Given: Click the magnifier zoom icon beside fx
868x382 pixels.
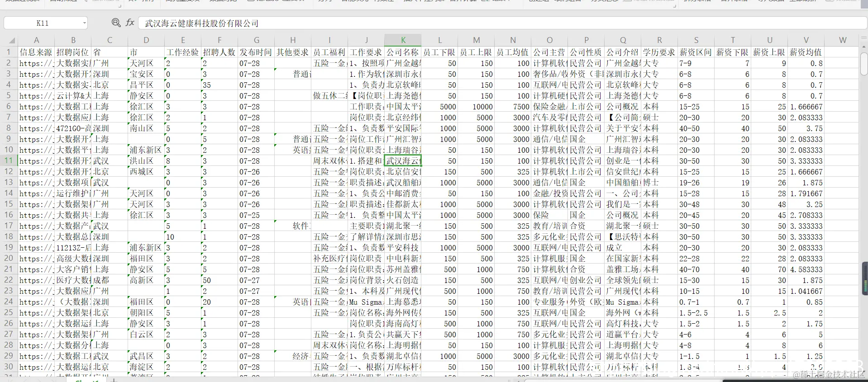Looking at the screenshot, I should click(116, 23).
